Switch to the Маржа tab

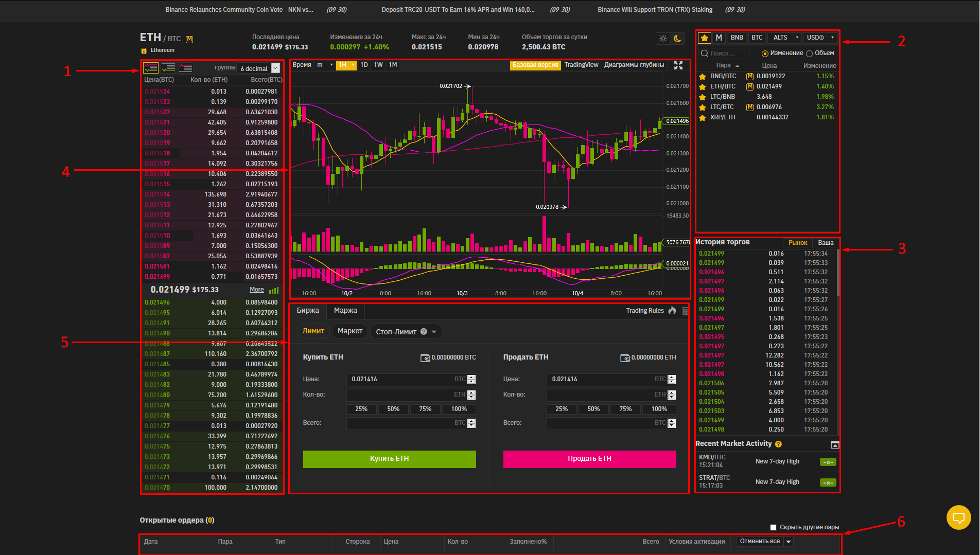[x=345, y=311]
